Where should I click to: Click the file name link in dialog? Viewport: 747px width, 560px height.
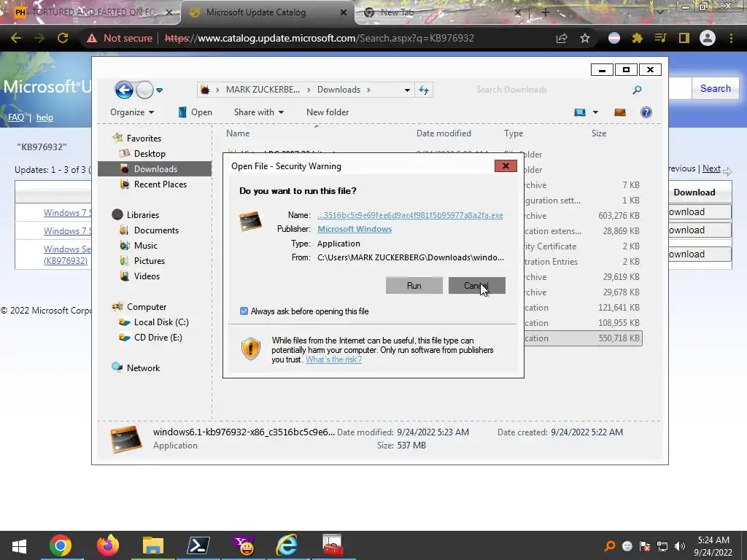coord(410,215)
